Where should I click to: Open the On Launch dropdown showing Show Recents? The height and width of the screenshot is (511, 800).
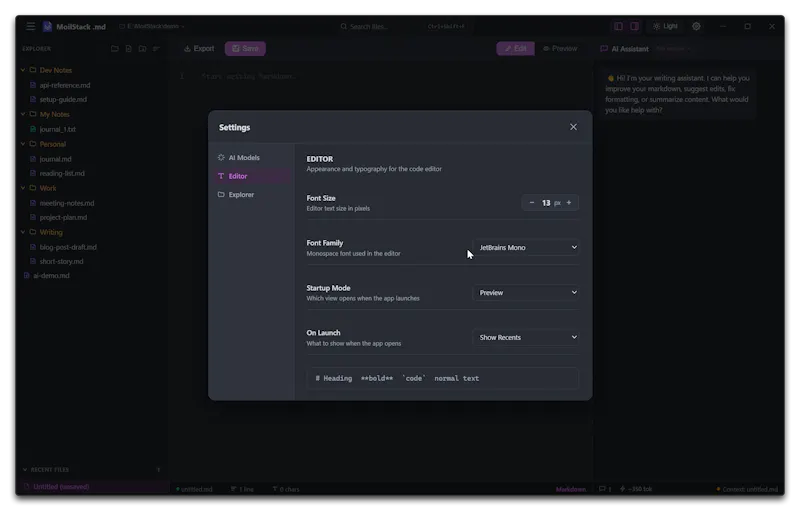click(526, 338)
